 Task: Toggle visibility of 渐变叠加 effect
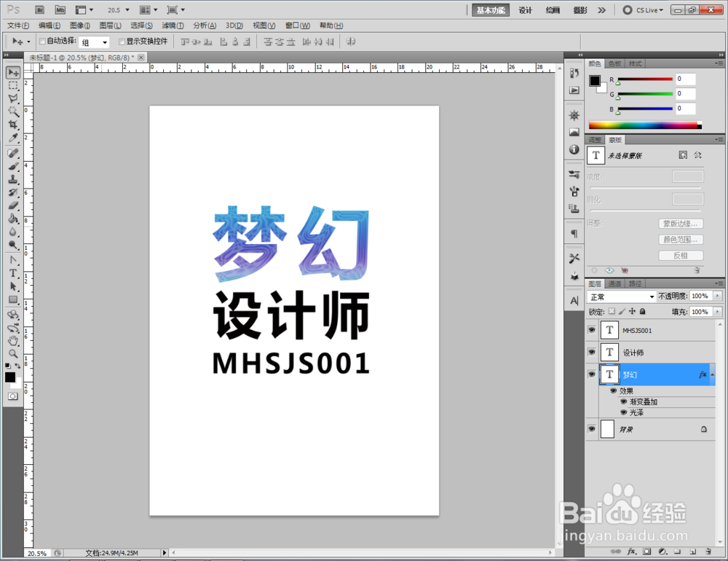[624, 401]
